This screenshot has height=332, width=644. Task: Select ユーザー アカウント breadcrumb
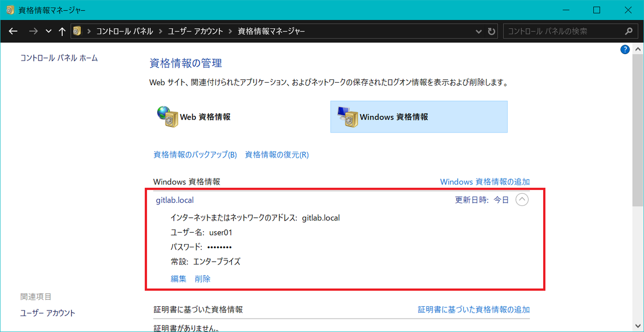[x=195, y=31]
